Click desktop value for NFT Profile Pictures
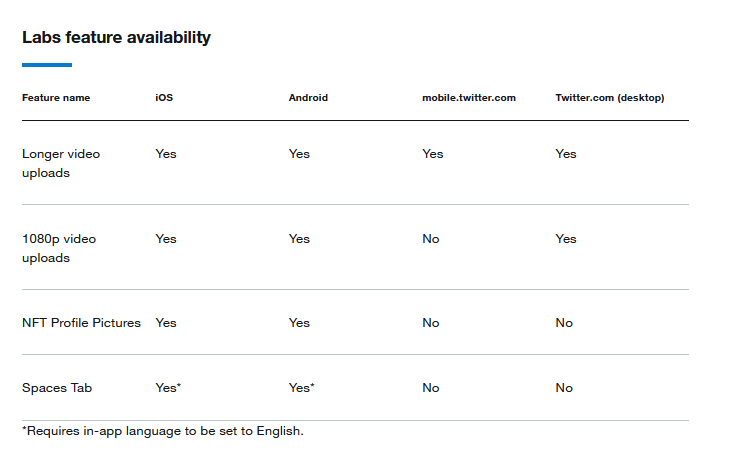The image size is (744, 473). (564, 323)
